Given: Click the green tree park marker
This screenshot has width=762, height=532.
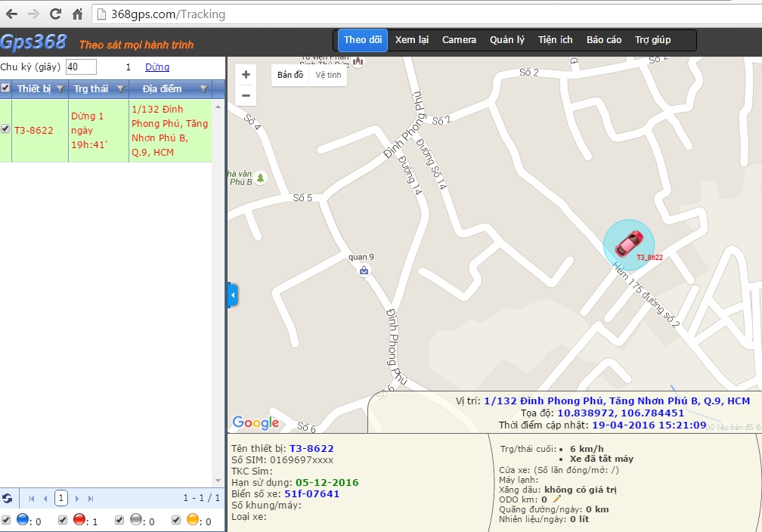Looking at the screenshot, I should coord(261,178).
